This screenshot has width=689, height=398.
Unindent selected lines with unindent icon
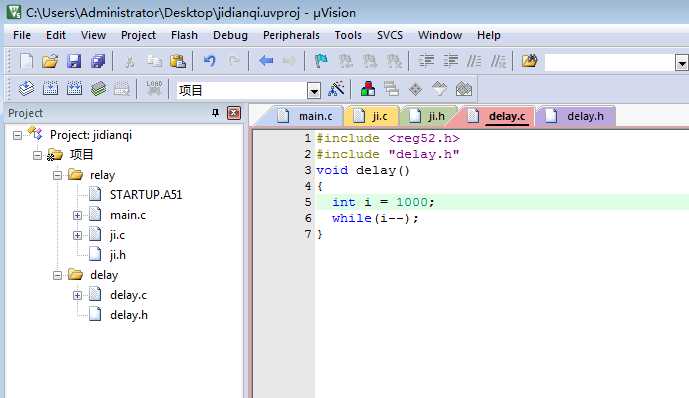point(450,61)
